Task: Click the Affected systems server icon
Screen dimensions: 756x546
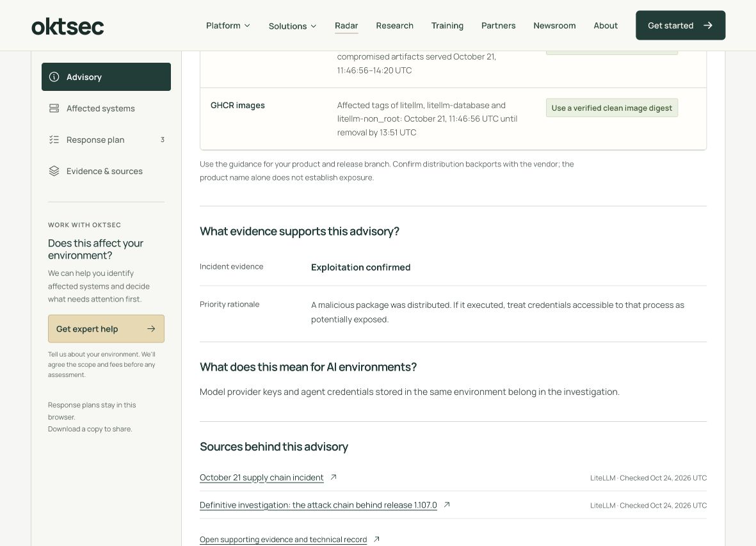Action: [x=54, y=108]
